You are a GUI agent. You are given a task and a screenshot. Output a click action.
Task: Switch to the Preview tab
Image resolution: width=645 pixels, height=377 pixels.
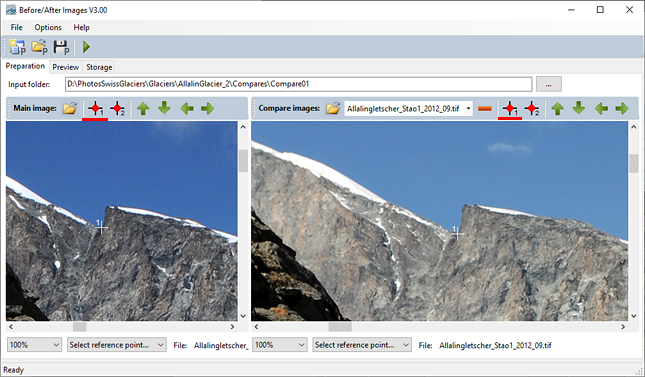[x=65, y=67]
